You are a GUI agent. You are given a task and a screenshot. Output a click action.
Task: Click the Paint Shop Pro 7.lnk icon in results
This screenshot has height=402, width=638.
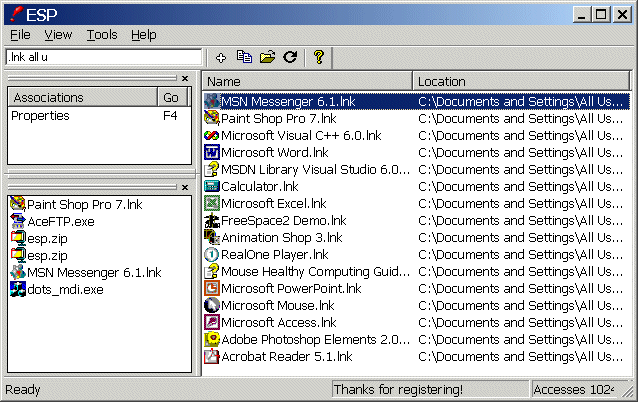click(x=212, y=118)
